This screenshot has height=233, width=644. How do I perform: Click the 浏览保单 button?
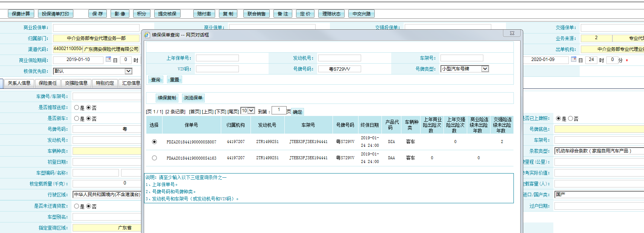(x=193, y=98)
